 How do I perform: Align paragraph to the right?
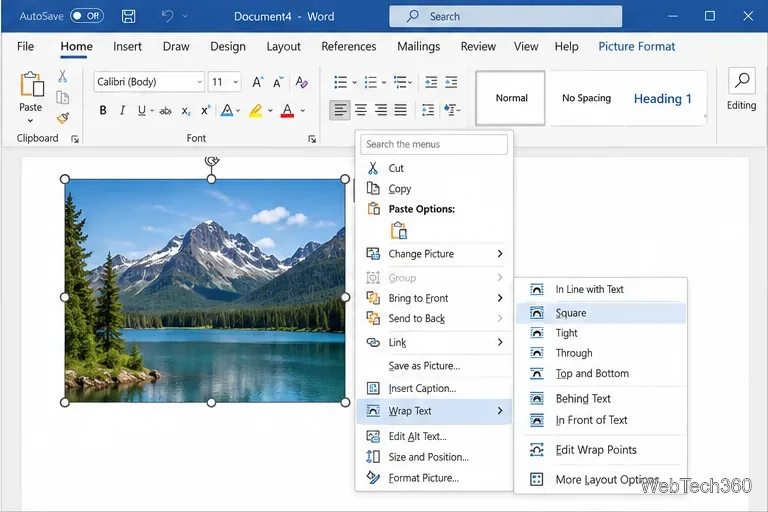tap(381, 110)
